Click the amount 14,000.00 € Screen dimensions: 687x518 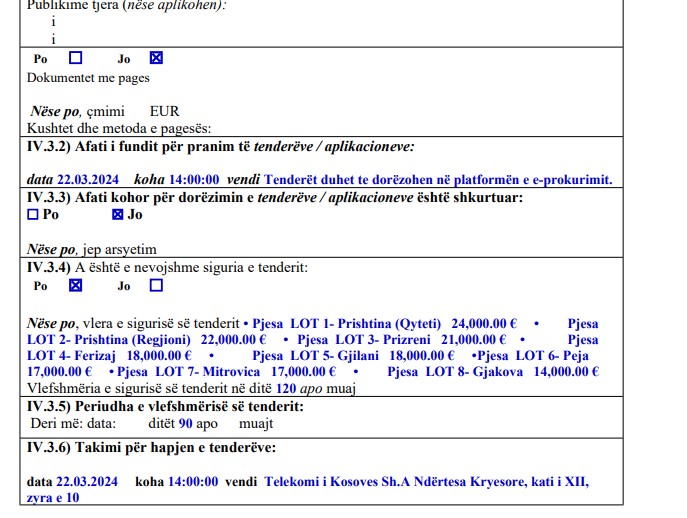coord(566,372)
